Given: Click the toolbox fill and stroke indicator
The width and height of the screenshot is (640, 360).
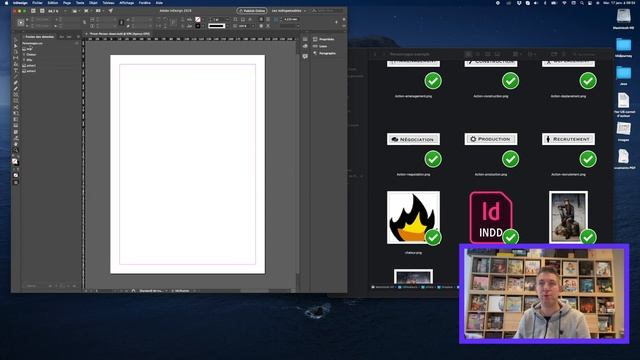Looking at the screenshot, I should 16,162.
